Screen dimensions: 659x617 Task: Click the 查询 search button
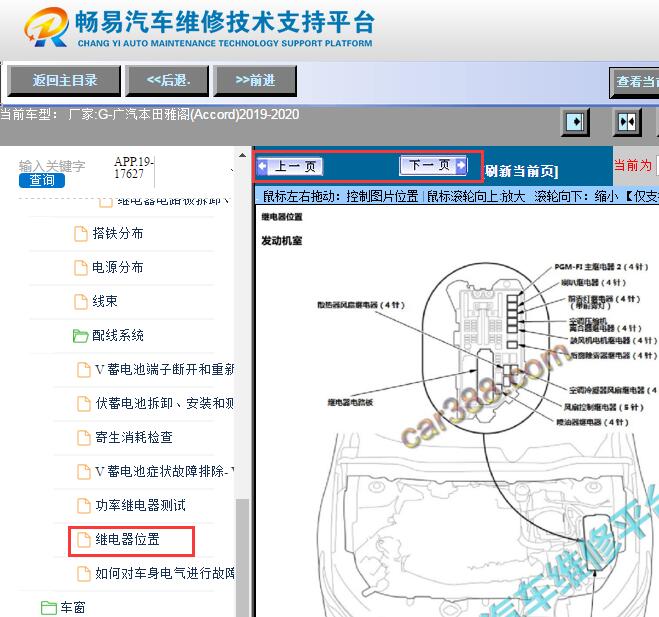coord(42,180)
